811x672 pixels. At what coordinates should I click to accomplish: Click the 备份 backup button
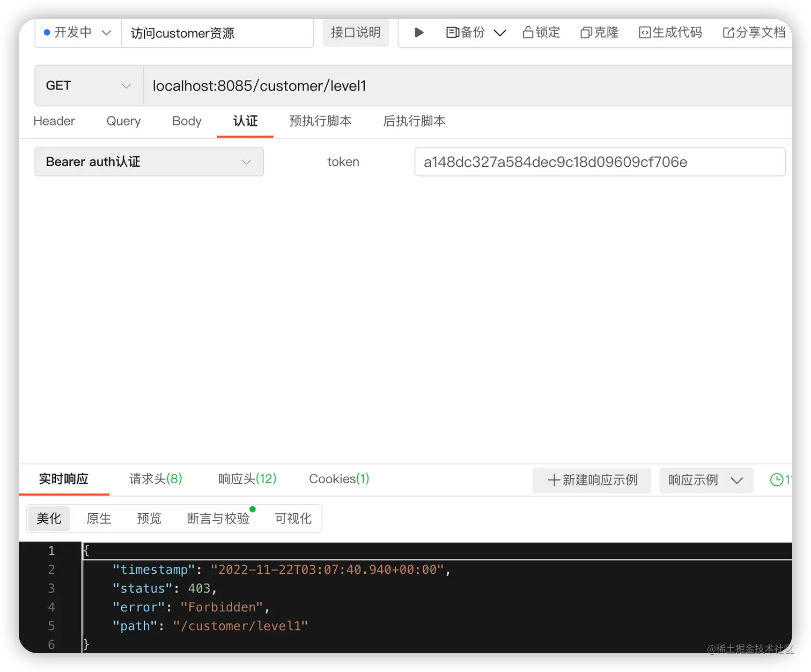465,33
